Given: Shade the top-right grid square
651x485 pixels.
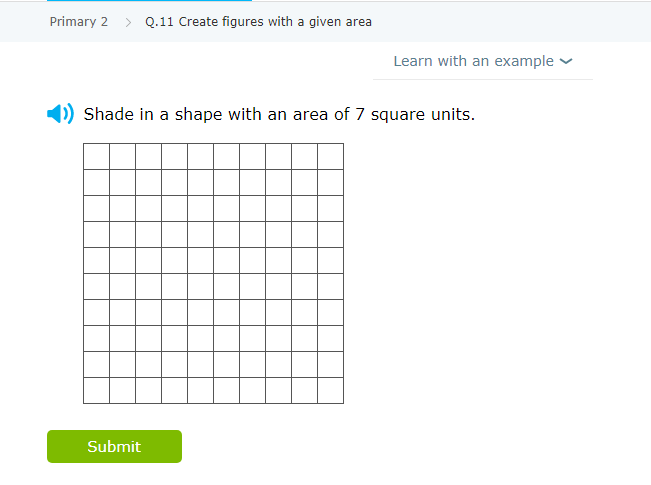Looking at the screenshot, I should (330, 156).
